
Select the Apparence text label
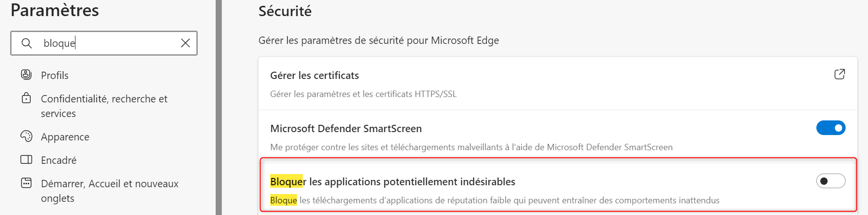pos(65,137)
